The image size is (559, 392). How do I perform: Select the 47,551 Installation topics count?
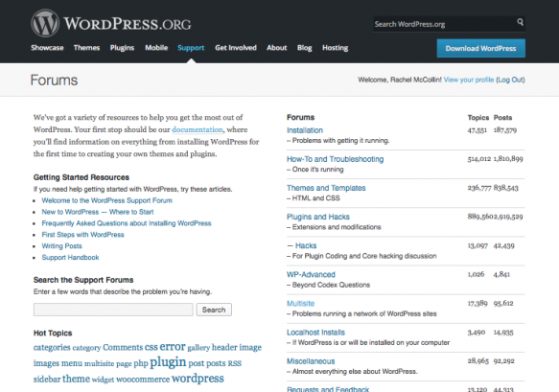[477, 130]
